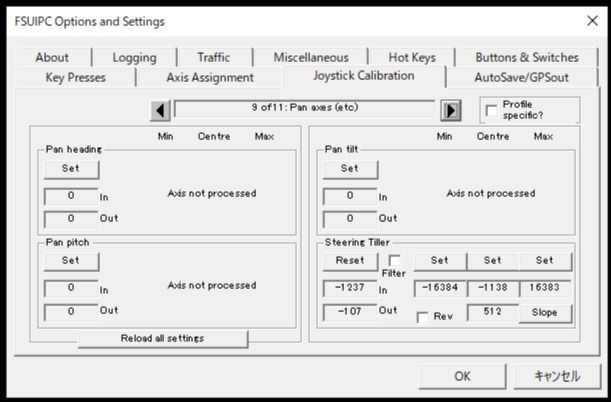Screen dimensions: 611x402
Task: Click 'Axis not processed' text in Pan tilt
Action: [x=491, y=193]
